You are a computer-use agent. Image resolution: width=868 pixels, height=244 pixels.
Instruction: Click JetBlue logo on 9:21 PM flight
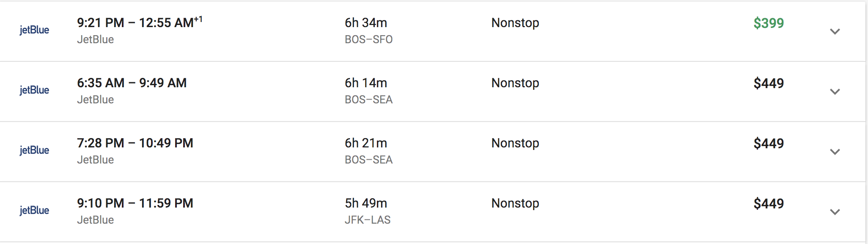[x=34, y=30]
